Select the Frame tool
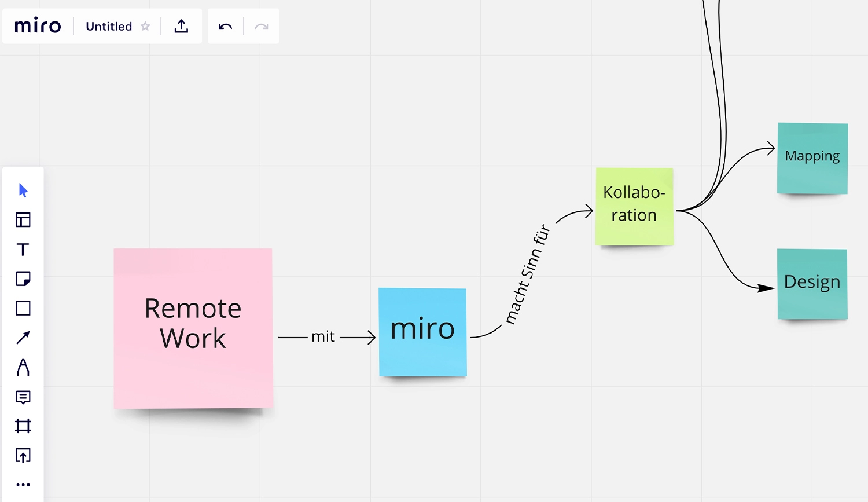This screenshot has height=502, width=868. click(x=23, y=427)
